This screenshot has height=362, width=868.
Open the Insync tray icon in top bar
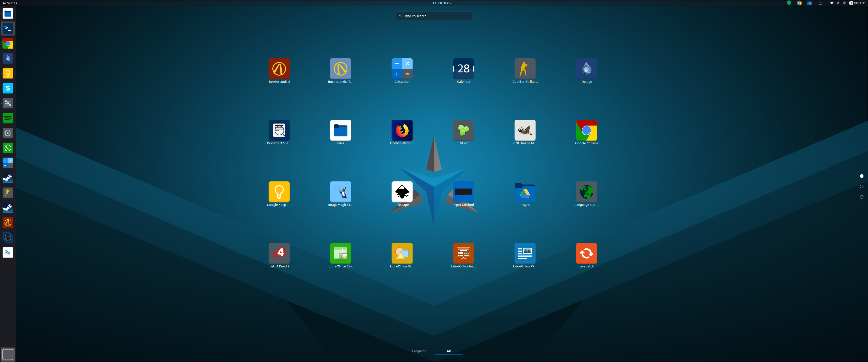(809, 3)
